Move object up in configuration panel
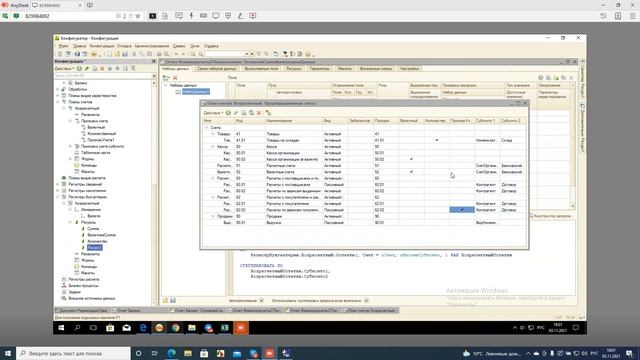640x360 pixels. pos(110,69)
